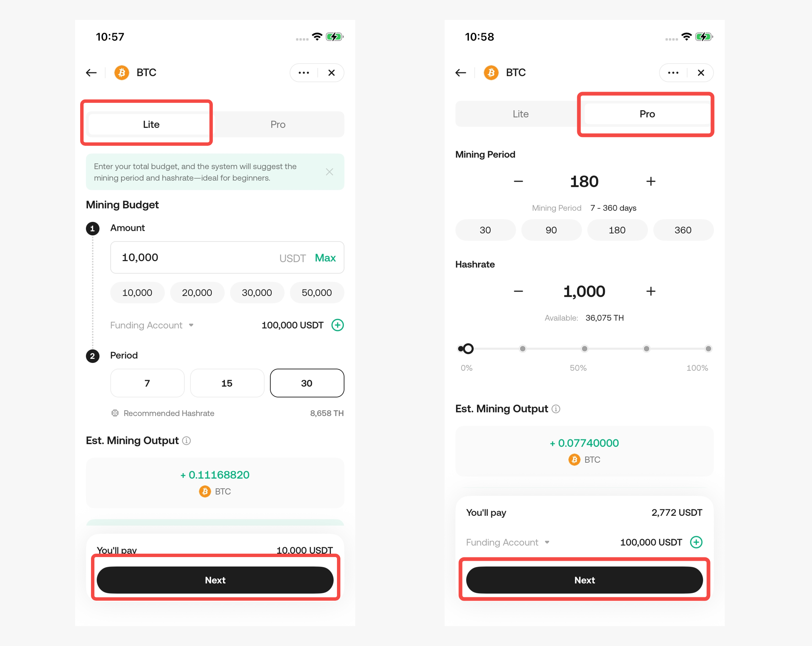812x646 pixels.
Task: Switch to the Lite tab on right screen
Action: pyautogui.click(x=520, y=114)
